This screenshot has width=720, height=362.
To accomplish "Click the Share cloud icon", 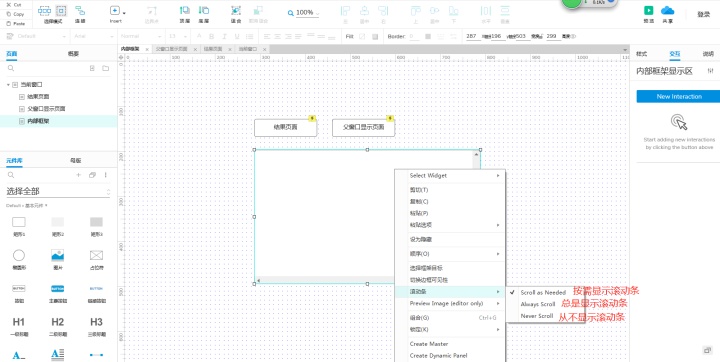I will [x=667, y=11].
